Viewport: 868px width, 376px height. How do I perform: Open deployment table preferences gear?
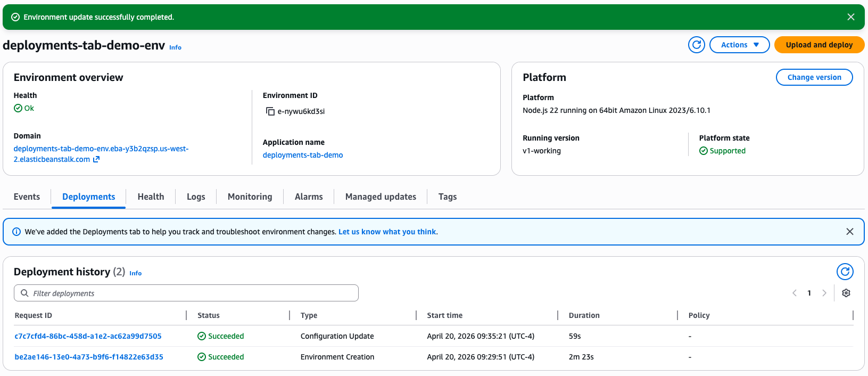(846, 293)
